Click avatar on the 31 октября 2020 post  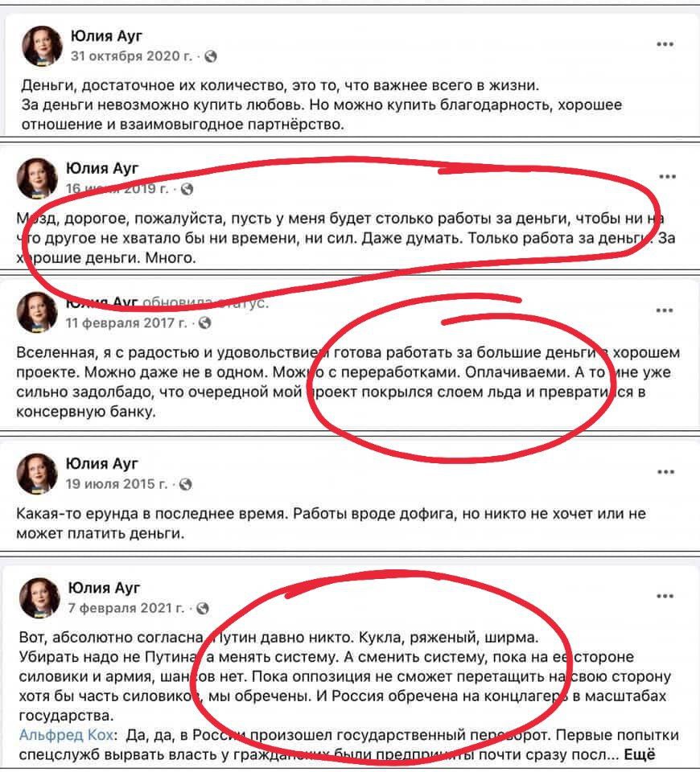43,46
